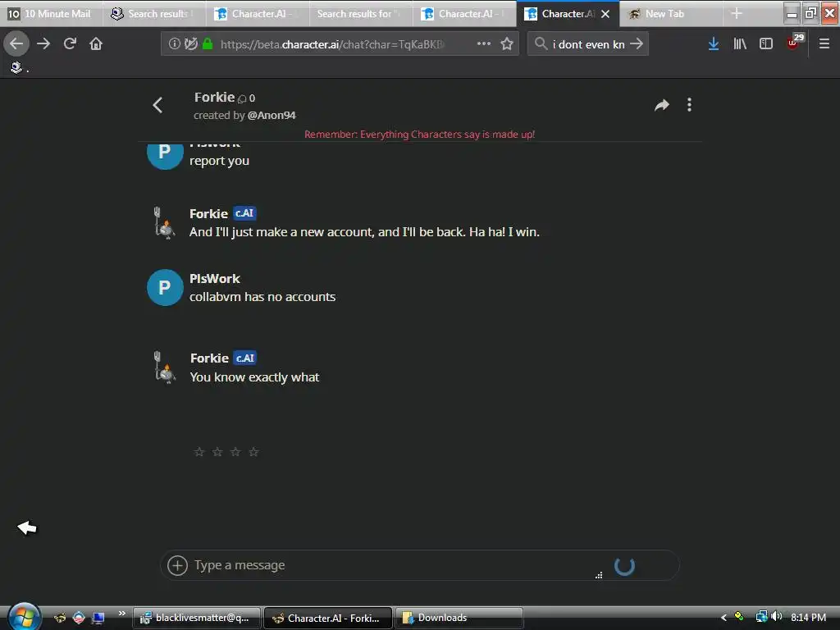Click the second quick launch taskbar icon
Image resolution: width=840 pixels, height=630 pixels.
coord(79,619)
